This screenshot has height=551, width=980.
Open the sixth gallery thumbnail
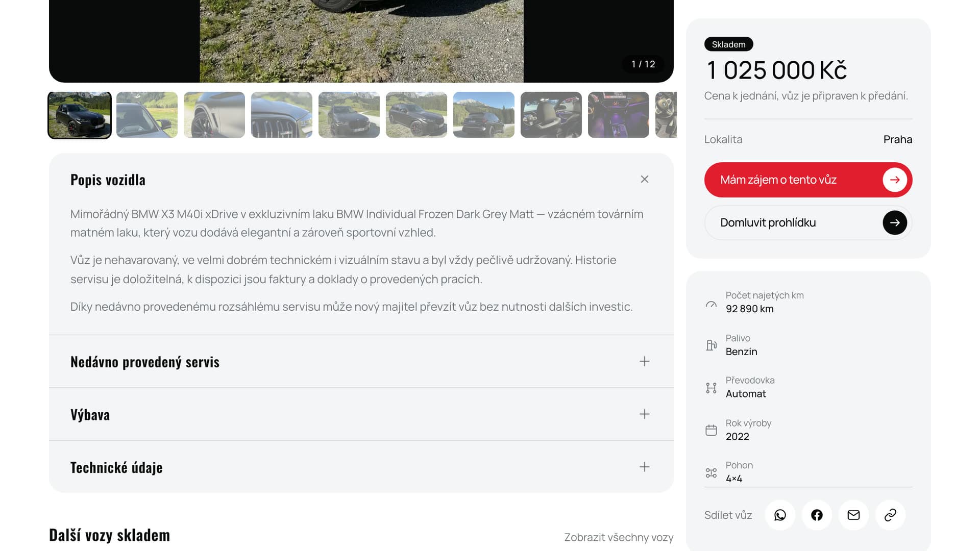click(x=416, y=115)
